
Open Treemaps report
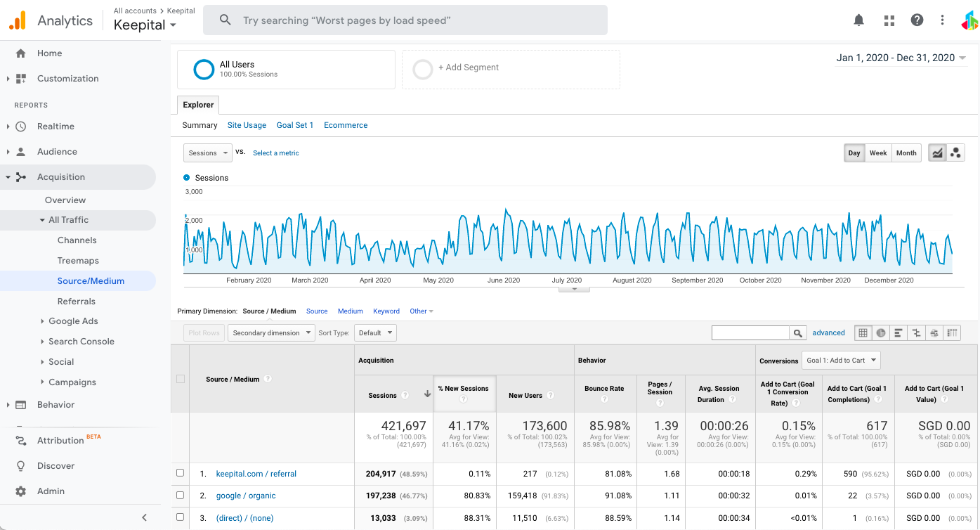click(78, 261)
